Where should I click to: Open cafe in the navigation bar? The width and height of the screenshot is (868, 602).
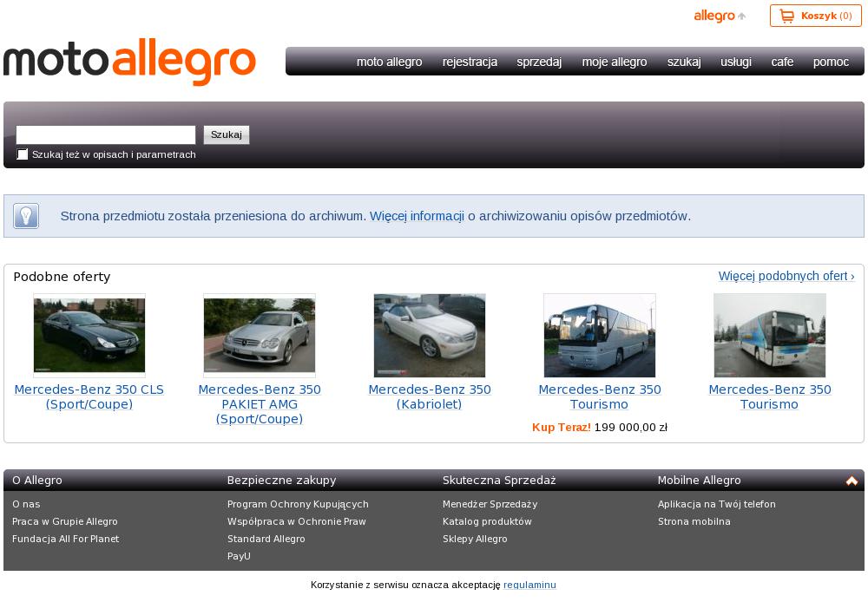coord(782,62)
